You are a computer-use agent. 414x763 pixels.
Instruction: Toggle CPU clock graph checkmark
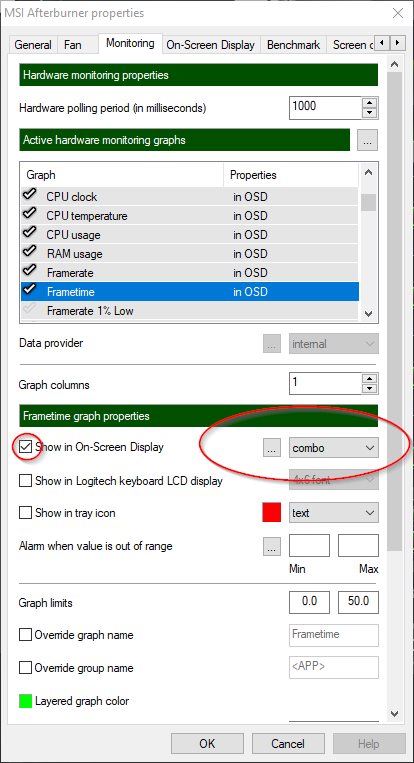(29, 195)
